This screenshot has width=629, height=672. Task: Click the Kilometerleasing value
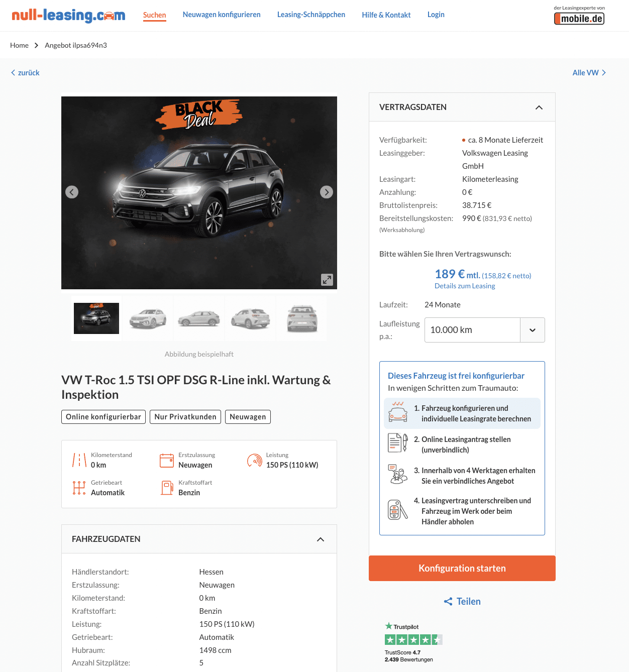[490, 179]
